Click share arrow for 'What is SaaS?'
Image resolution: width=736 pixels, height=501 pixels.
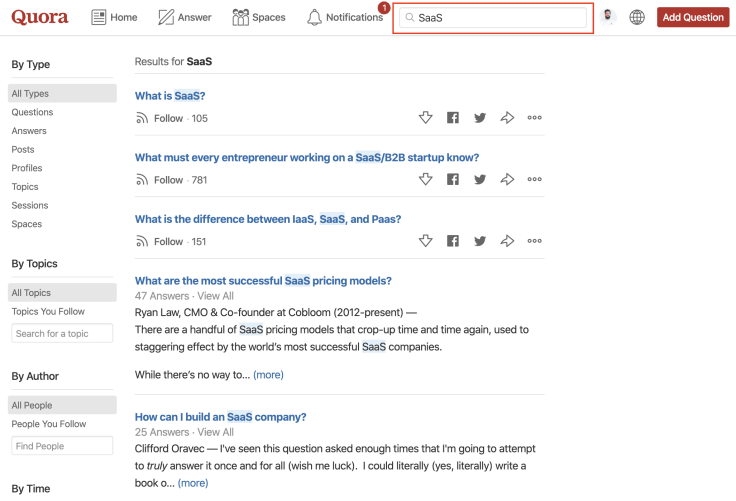point(507,117)
